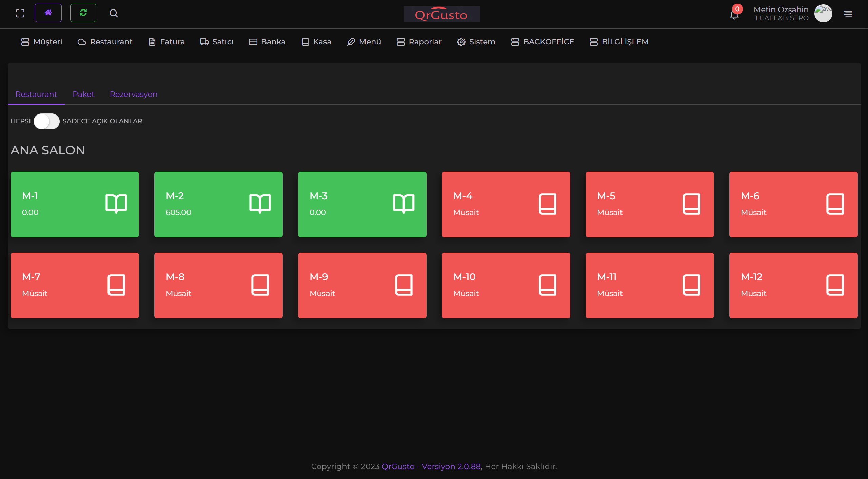This screenshot has height=479, width=868.
Task: Click the fullscreen expand icon
Action: 20,13
